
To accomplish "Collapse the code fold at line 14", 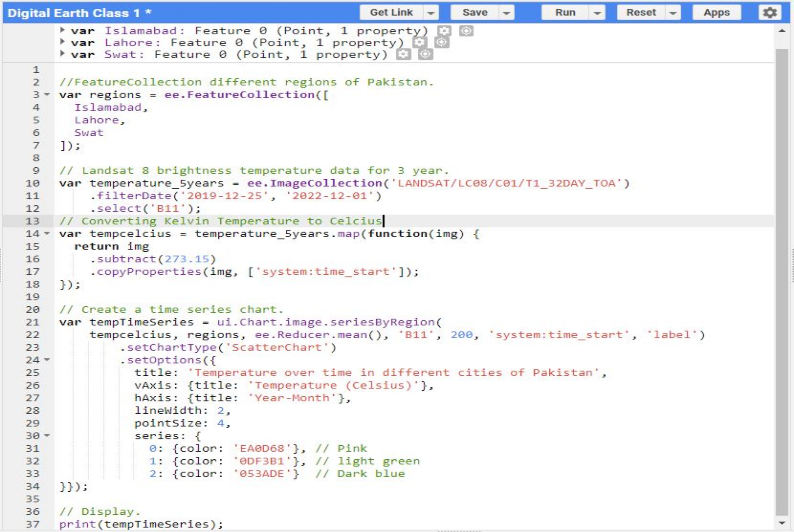I will coord(47,233).
